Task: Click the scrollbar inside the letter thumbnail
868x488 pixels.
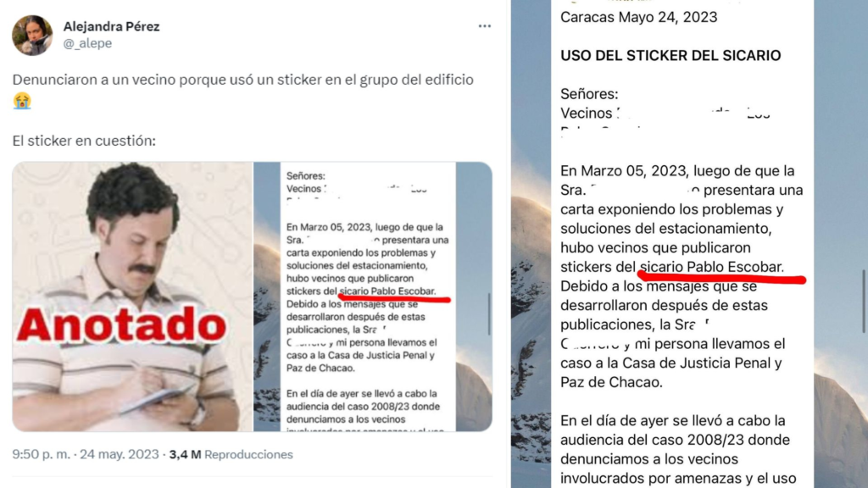Action: 489,313
